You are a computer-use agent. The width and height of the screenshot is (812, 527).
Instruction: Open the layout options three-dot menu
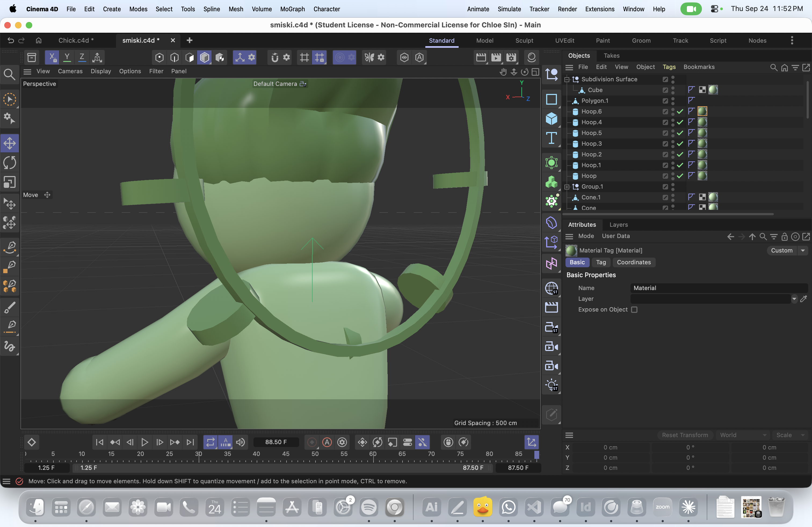[792, 41]
